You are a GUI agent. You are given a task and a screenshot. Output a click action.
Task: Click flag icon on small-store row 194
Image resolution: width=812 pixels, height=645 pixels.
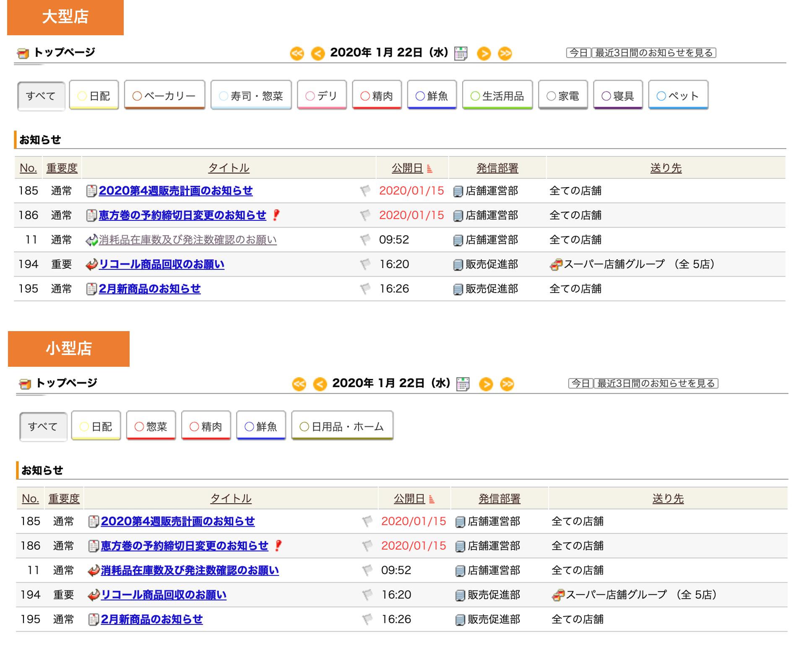coord(367,595)
